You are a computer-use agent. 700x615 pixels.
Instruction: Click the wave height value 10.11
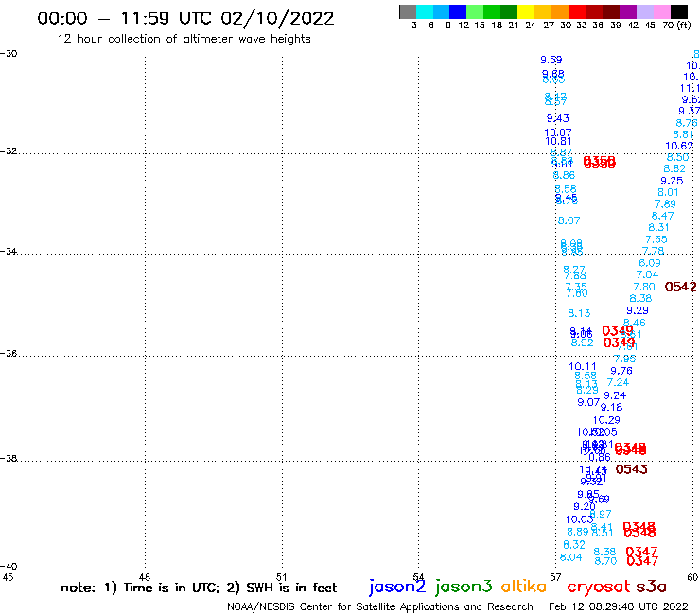pyautogui.click(x=582, y=367)
